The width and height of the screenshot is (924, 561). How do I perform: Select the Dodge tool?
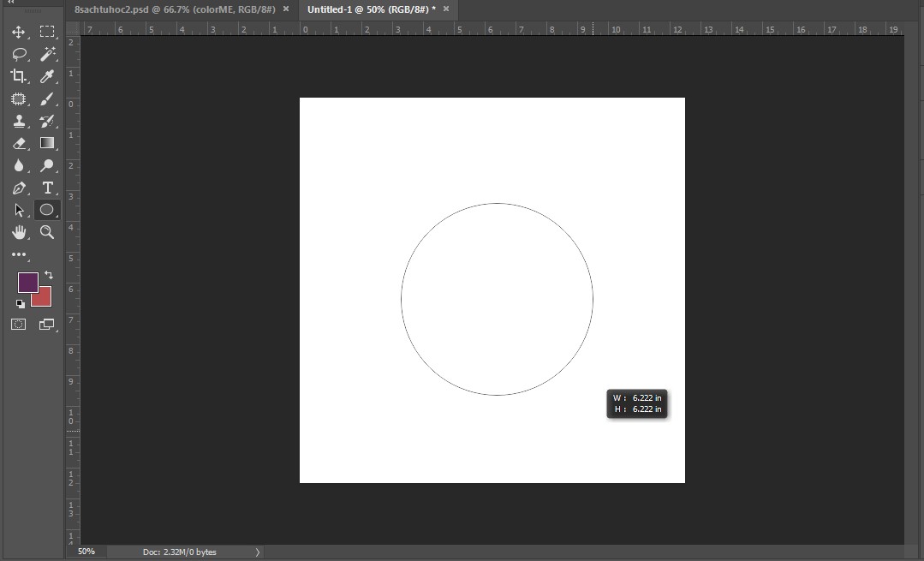[x=46, y=165]
